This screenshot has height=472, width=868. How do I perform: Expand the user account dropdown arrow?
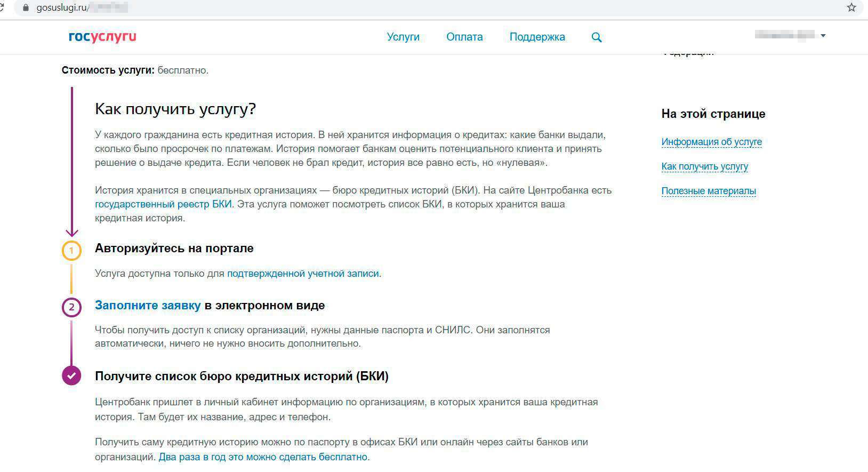[823, 36]
